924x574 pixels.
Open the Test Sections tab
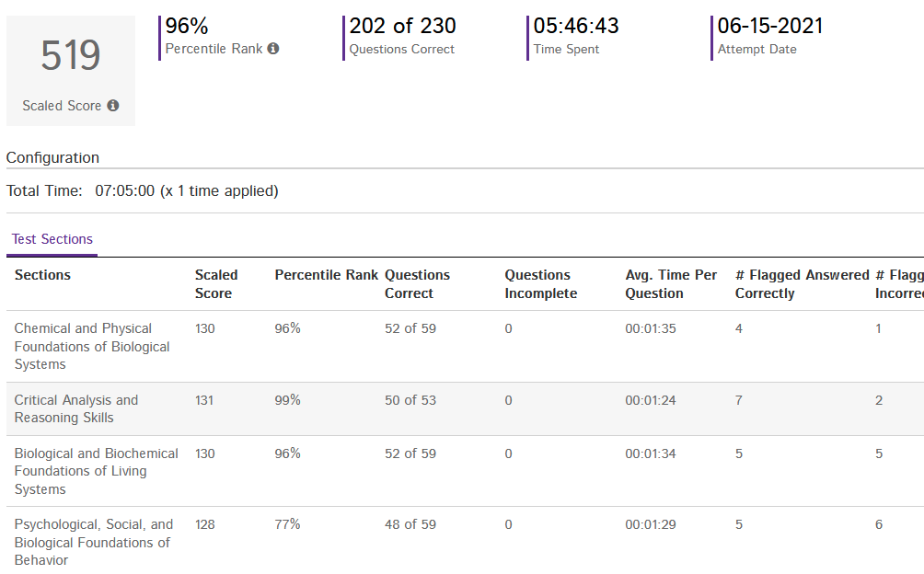(x=52, y=239)
